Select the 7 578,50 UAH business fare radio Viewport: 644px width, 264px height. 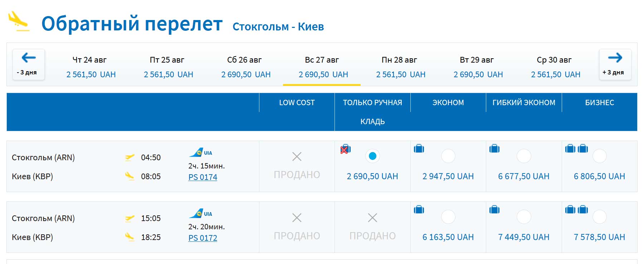600,217
